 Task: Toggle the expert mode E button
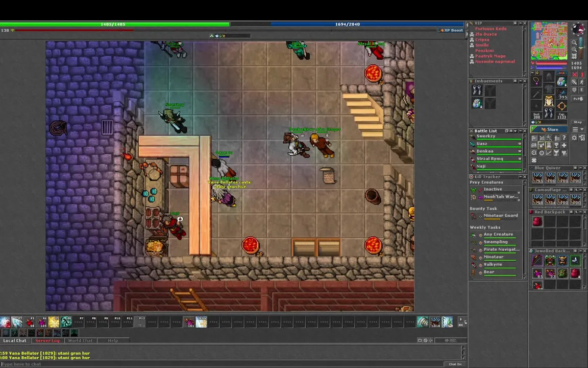tap(582, 90)
